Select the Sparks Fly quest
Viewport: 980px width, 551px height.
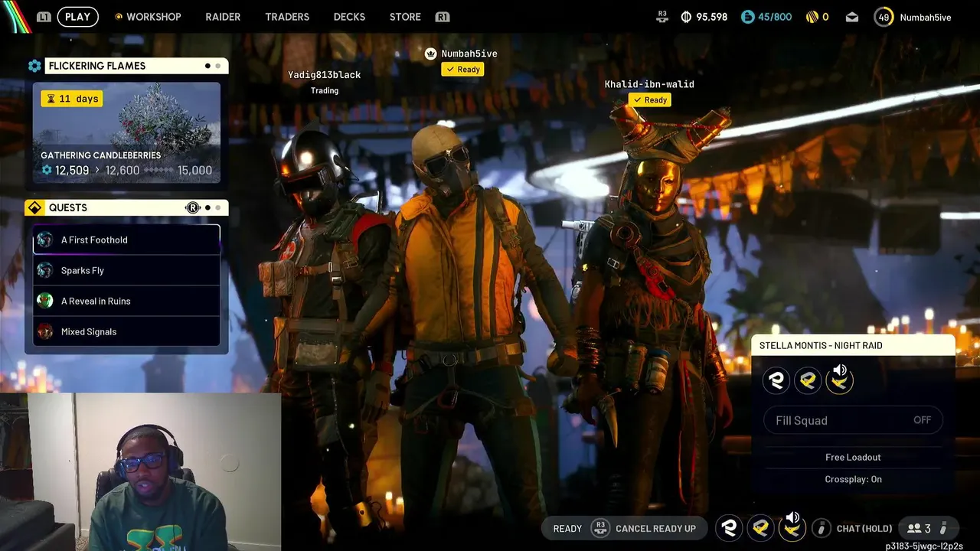[x=126, y=270]
